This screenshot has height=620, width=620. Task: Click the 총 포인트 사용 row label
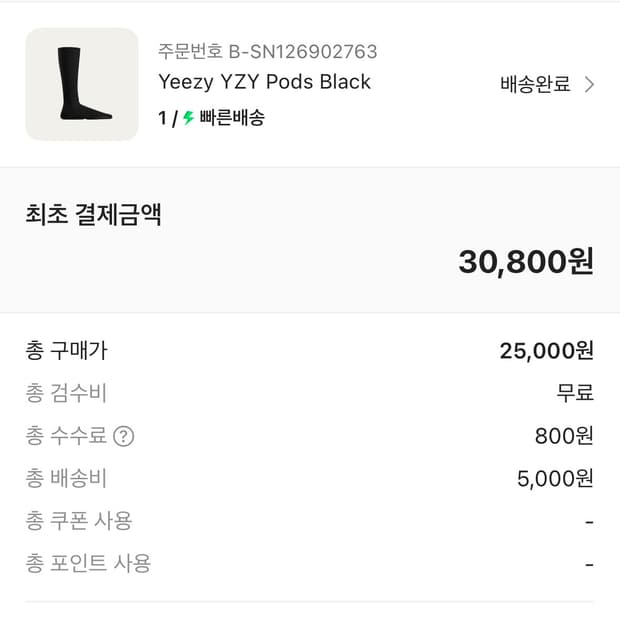[88, 563]
